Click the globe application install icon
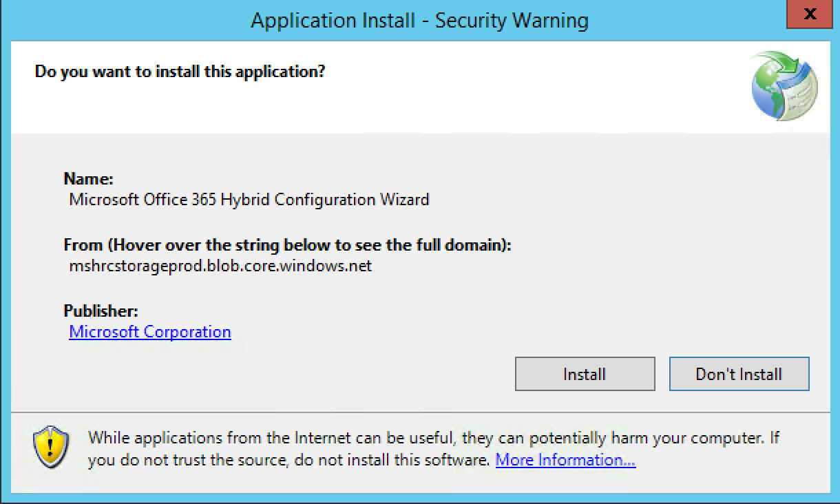This screenshot has height=504, width=840. click(784, 85)
